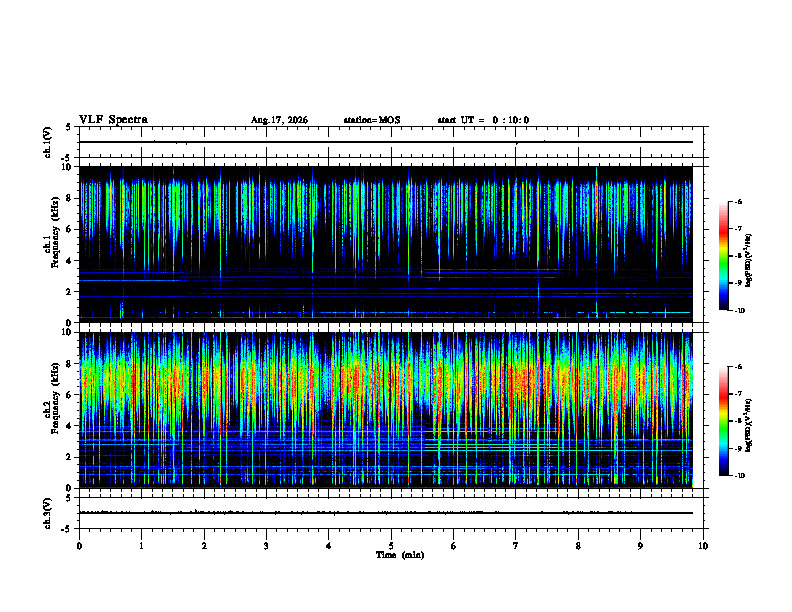Click the "10" tick on ch.1 frequency axis
Image resolution: width=792 pixels, height=612 pixels.
67,167
